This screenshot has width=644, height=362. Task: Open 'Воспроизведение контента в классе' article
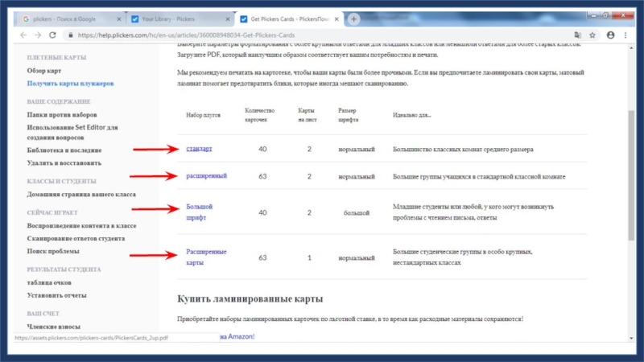81,226
